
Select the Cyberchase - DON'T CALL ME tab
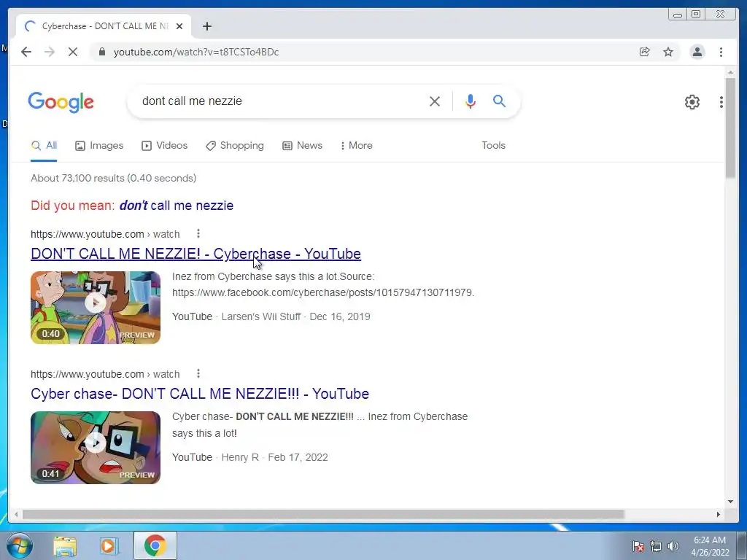(x=104, y=26)
